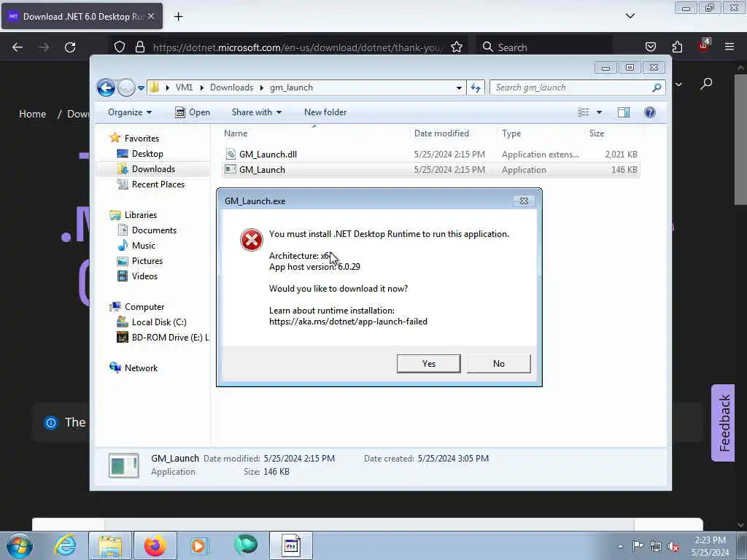Click Firefox back arrow
Screen dimensions: 747x560
[x=18, y=47]
